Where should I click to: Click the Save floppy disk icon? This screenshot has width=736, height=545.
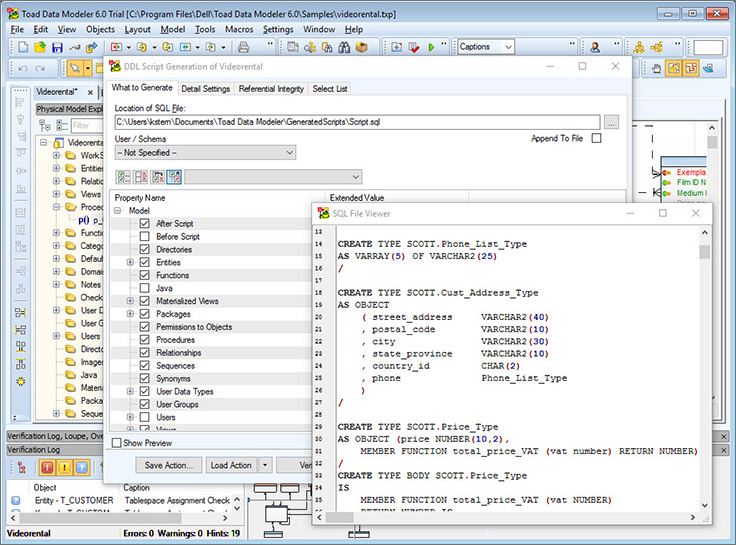pyautogui.click(x=57, y=47)
